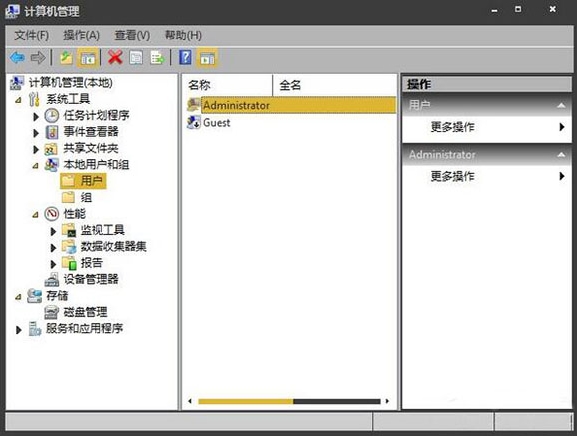
Task: Toggle the Show/Hide Console Tree toolbar icon
Action: point(88,58)
